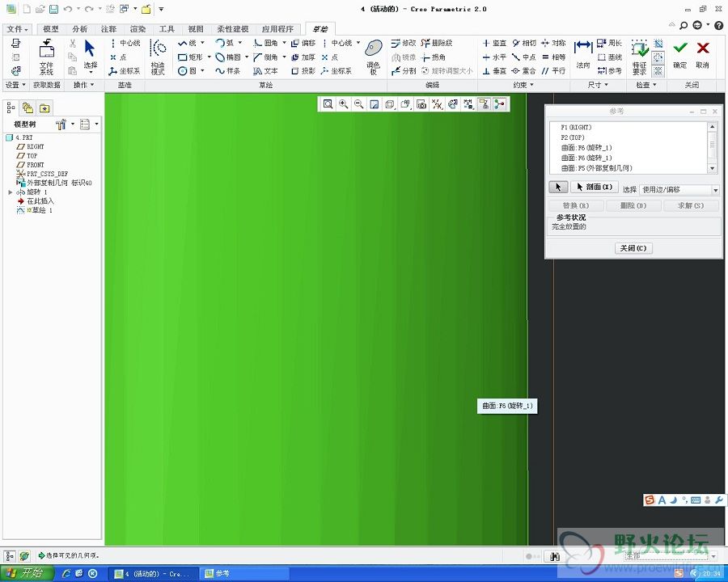
Task: Open dropdown arrow next to 线
Action: [x=202, y=43]
